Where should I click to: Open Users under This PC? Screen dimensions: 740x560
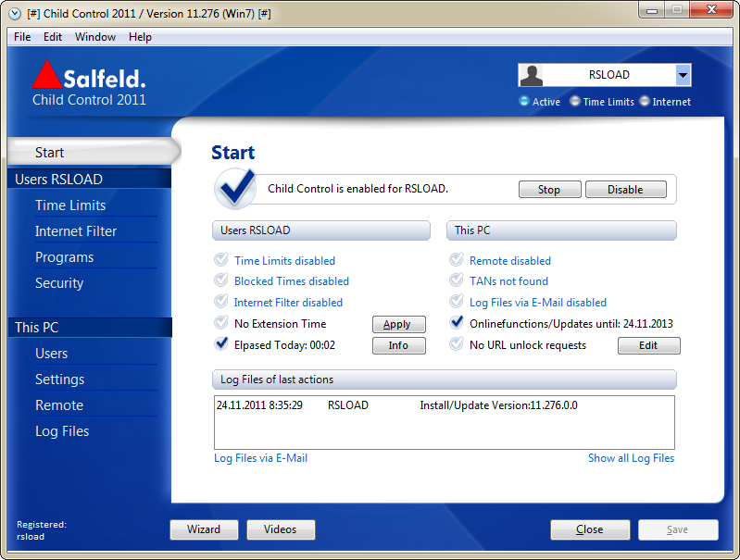52,354
